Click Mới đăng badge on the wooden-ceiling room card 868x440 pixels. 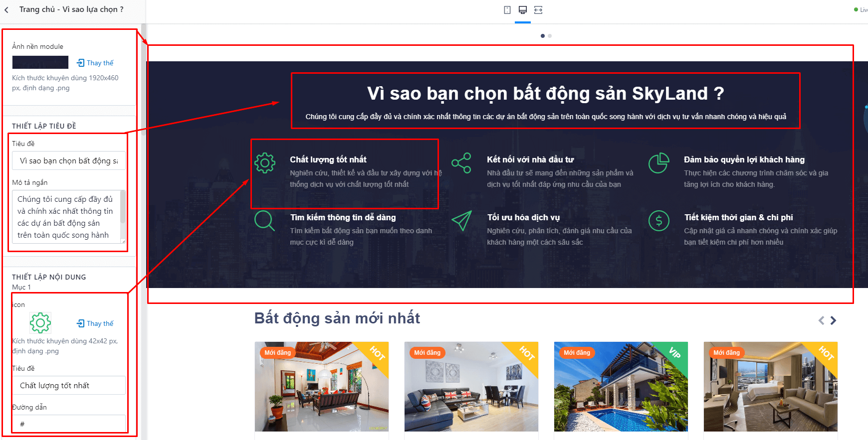(x=277, y=353)
